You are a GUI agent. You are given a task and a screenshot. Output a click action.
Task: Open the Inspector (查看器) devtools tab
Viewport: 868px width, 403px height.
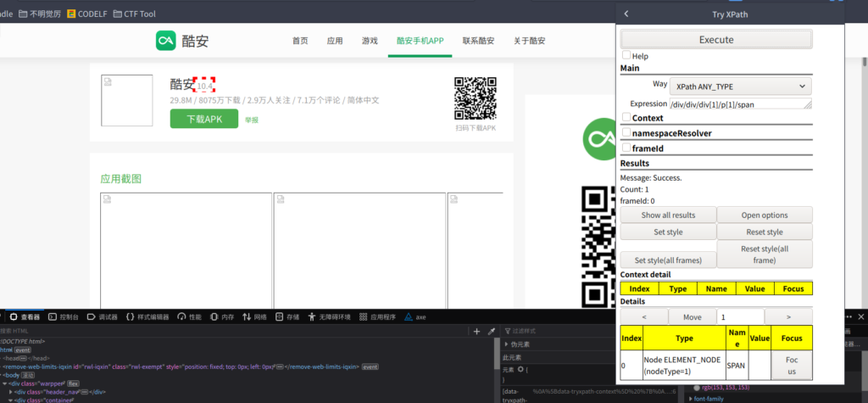point(25,317)
